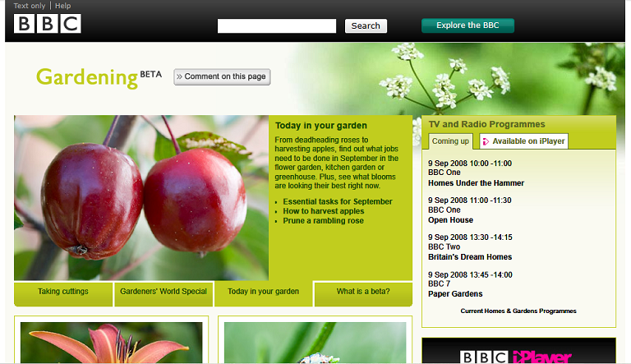Open Current Homes & Gardens Programmes link
This screenshot has width=631, height=364.
518,311
